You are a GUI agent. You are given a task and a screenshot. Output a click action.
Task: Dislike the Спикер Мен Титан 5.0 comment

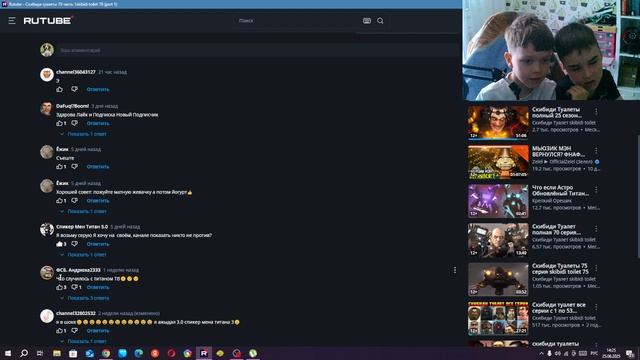74,244
